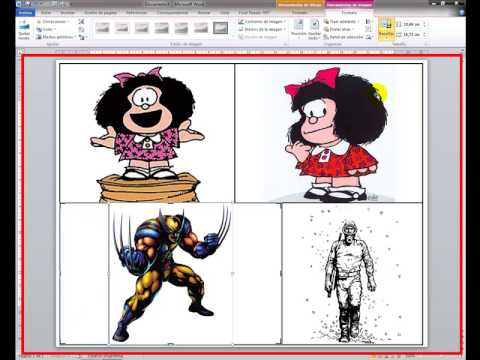Open the Contorno de imagen dropdown
The width and height of the screenshot is (480, 360).
(x=262, y=22)
